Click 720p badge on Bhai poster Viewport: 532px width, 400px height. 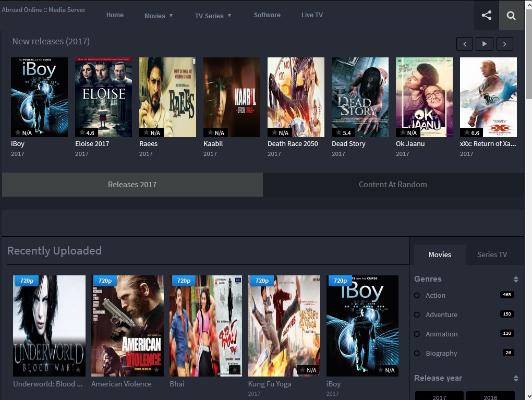tap(183, 281)
